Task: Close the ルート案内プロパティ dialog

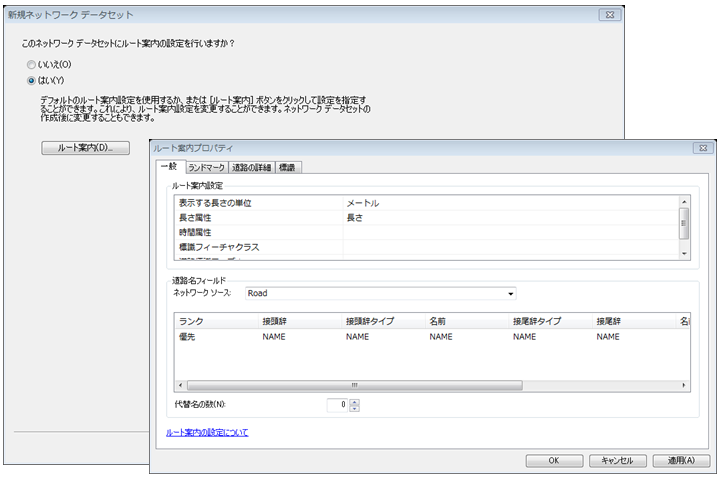Action: pyautogui.click(x=700, y=148)
